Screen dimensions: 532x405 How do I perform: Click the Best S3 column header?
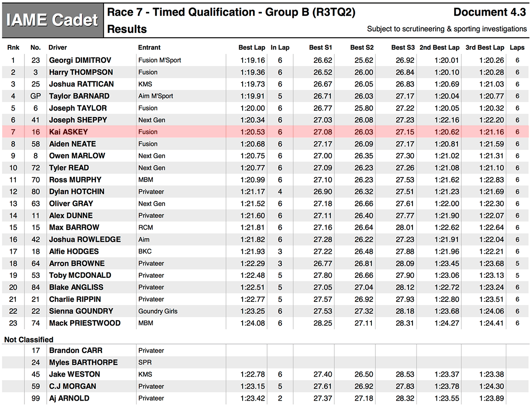tap(403, 48)
